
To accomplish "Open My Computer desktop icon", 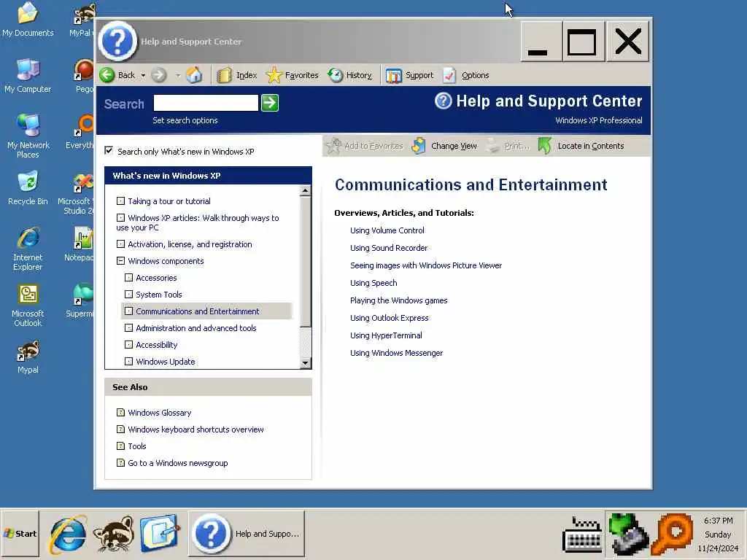I will pyautogui.click(x=28, y=76).
